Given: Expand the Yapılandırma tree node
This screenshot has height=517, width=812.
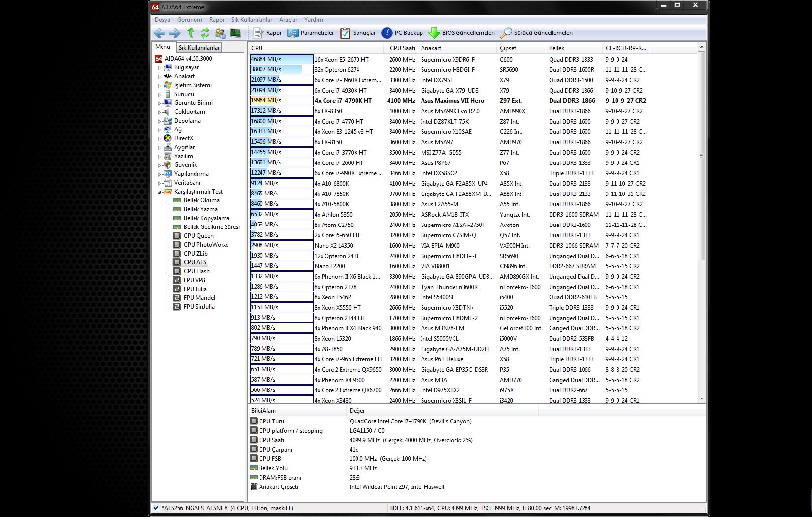Looking at the screenshot, I should coord(159,174).
